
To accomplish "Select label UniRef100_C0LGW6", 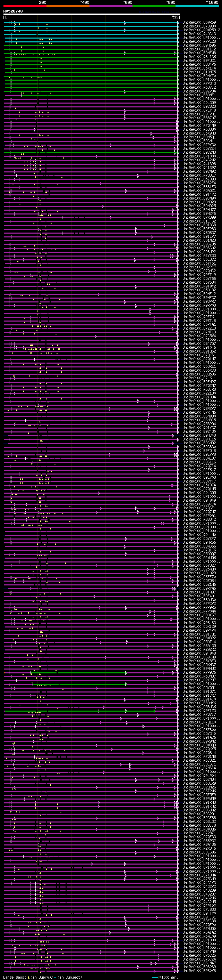I will point(199,852).
